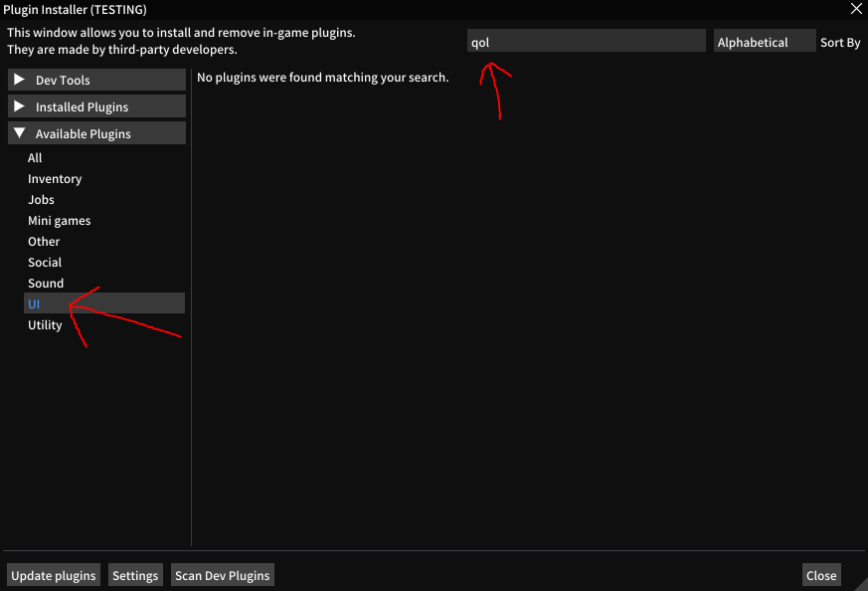The image size is (868, 591).
Task: Select the Inventory category
Action: coord(55,178)
